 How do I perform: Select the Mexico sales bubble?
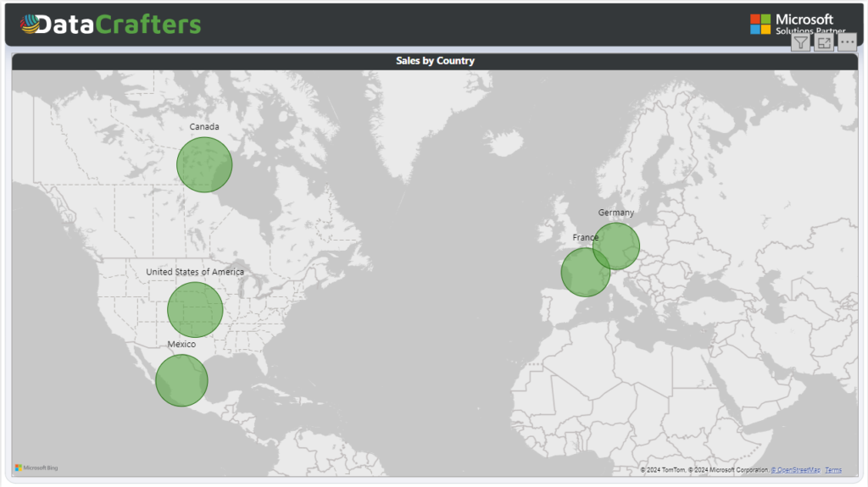[181, 380]
